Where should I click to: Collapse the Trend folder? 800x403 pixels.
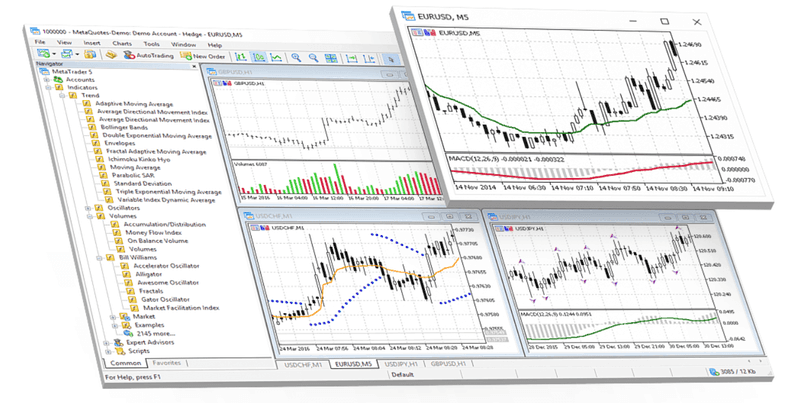pos(63,95)
